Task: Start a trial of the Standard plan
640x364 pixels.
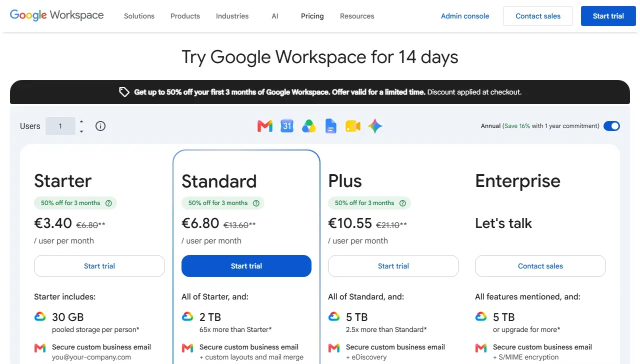Action: tap(246, 266)
